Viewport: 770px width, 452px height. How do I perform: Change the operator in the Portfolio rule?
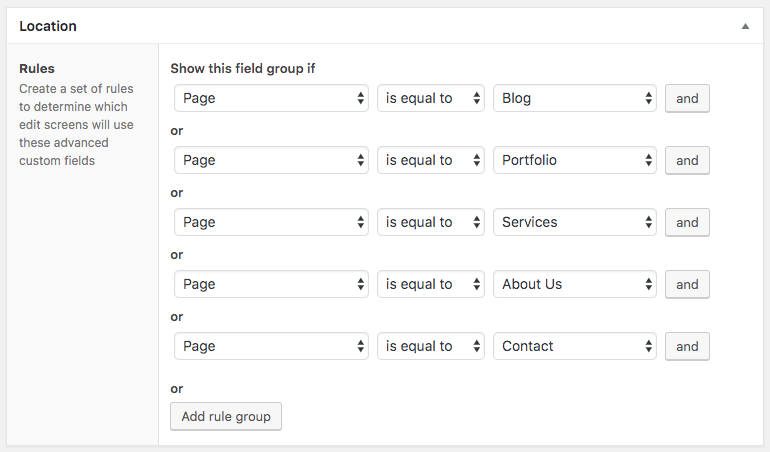tap(430, 160)
